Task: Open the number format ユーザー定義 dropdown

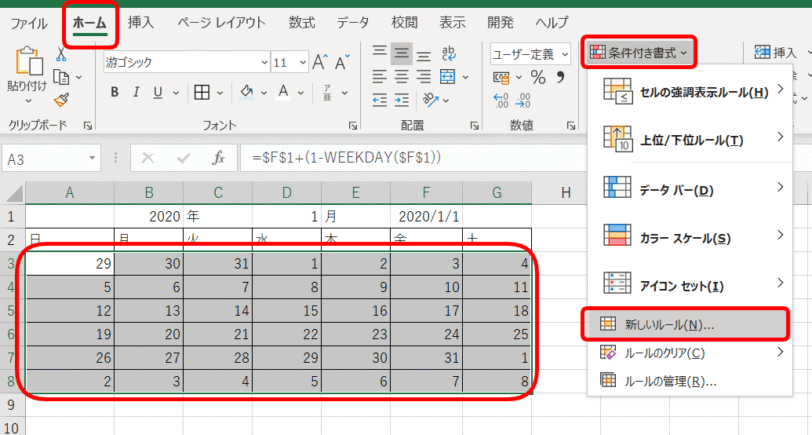Action: pyautogui.click(x=564, y=54)
